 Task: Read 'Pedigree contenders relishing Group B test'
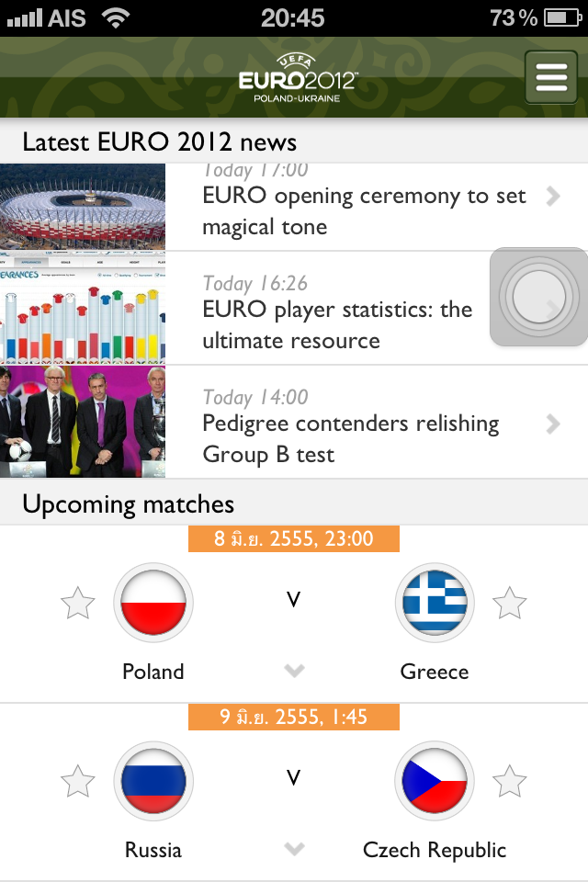(351, 438)
